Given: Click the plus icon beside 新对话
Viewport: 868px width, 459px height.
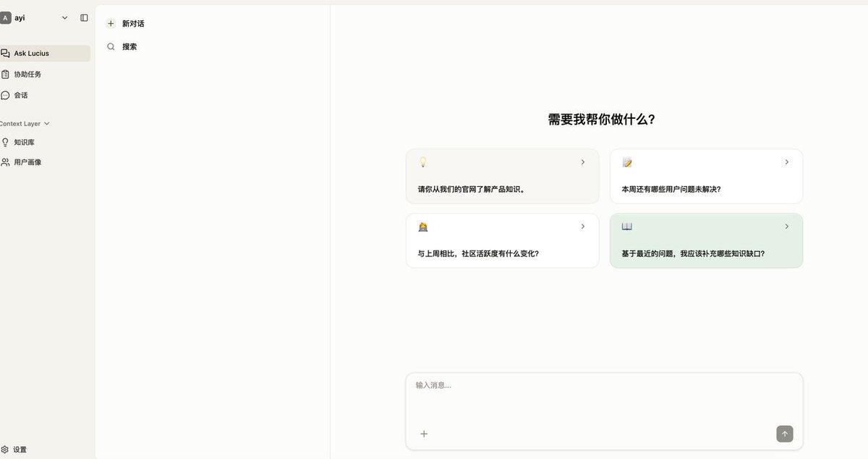Looking at the screenshot, I should [111, 24].
